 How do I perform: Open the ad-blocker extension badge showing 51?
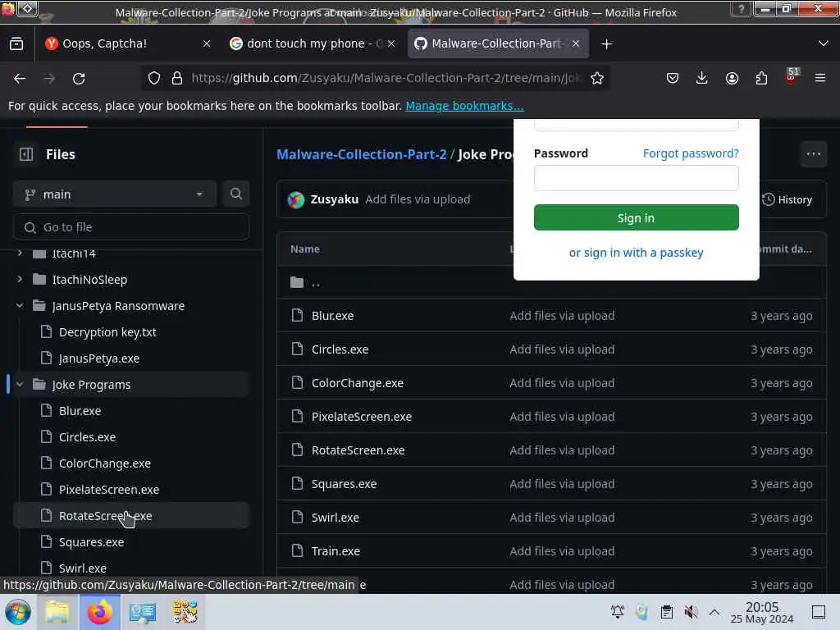[x=792, y=76]
